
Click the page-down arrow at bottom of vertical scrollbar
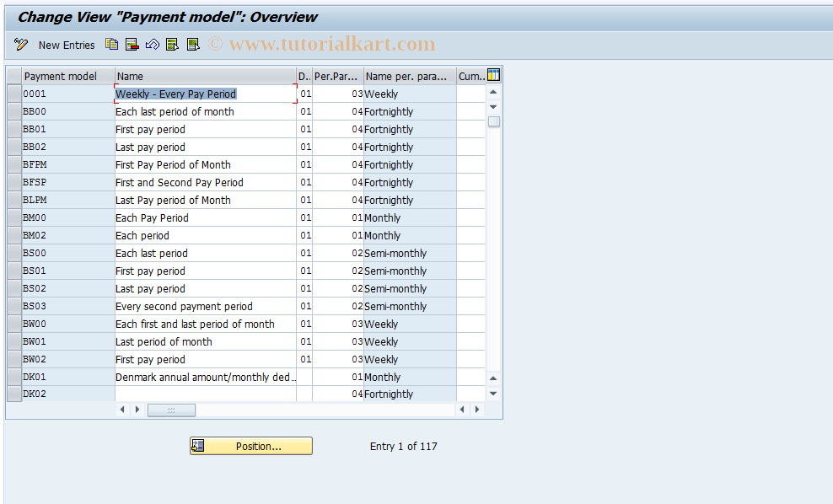(x=493, y=394)
